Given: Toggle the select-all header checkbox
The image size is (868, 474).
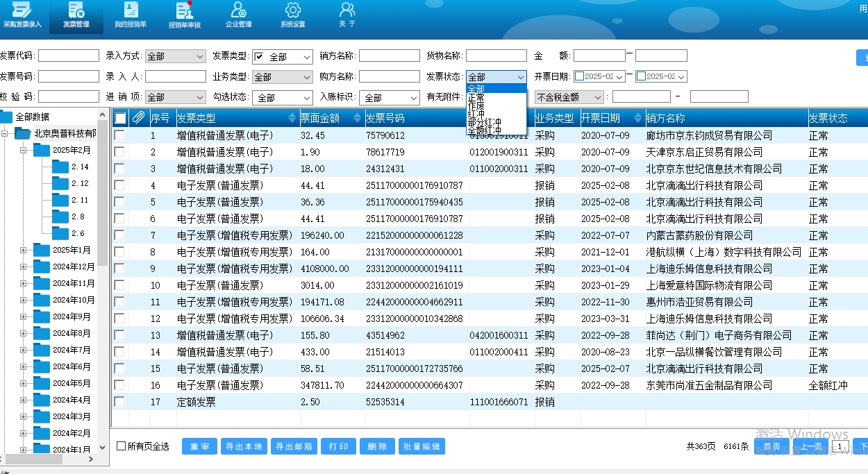Looking at the screenshot, I should (x=120, y=118).
